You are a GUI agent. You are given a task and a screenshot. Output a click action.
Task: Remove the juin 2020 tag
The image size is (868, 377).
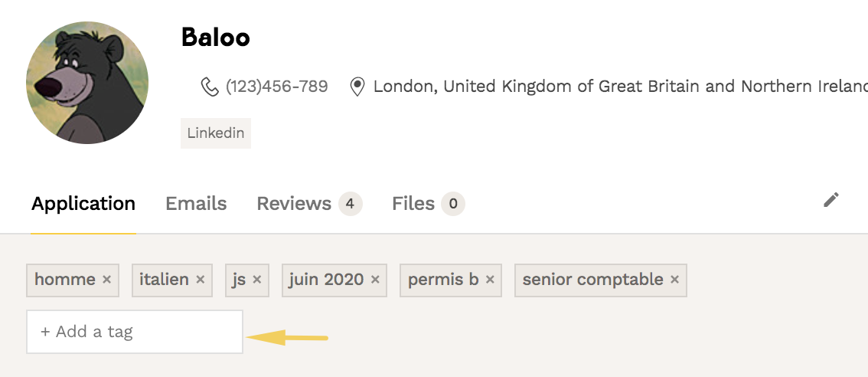(x=375, y=280)
